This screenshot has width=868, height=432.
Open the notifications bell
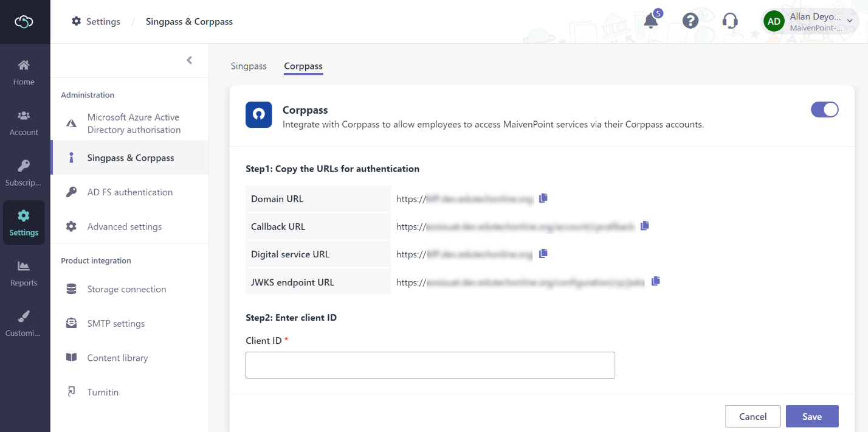[651, 21]
